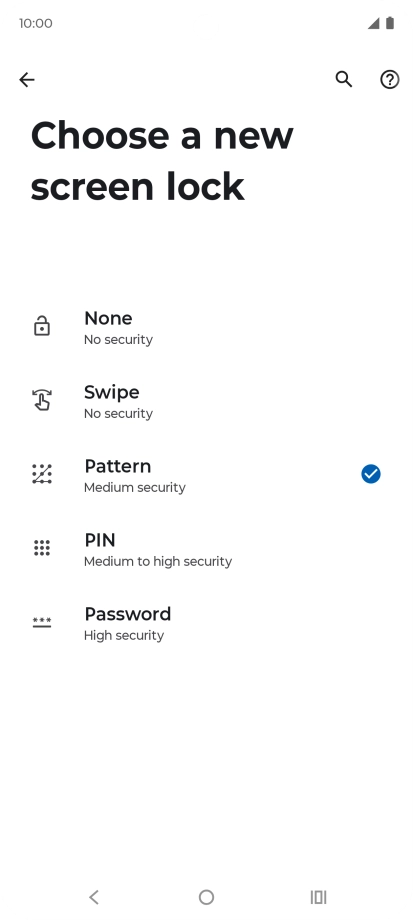Tap the swipe hand gesture icon
This screenshot has height=920, width=413.
click(x=42, y=400)
